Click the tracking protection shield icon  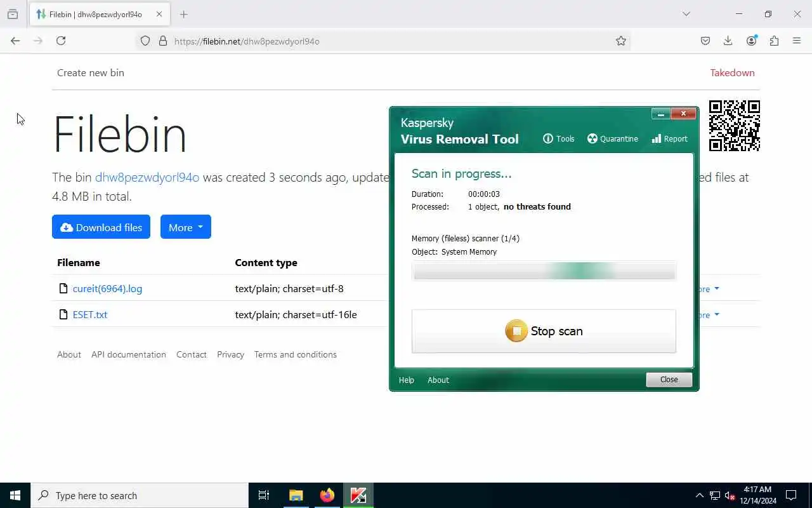tap(145, 41)
